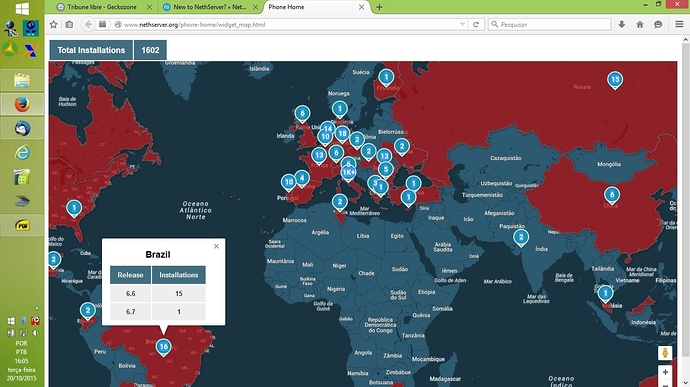Click the Brazil marker showing 16

pos(163,348)
